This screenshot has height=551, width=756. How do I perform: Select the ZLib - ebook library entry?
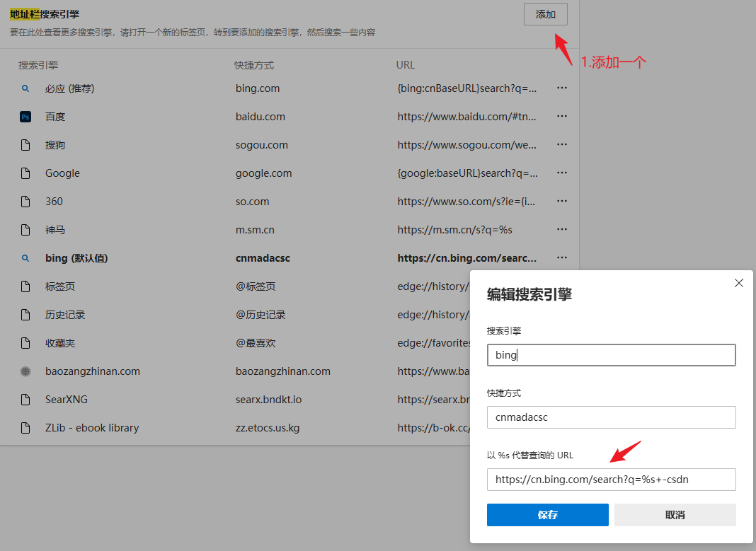pyautogui.click(x=92, y=428)
